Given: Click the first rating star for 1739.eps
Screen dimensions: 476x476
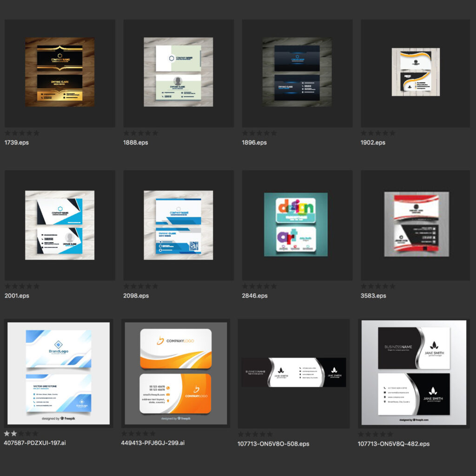Looking at the screenshot, I should coord(8,133).
